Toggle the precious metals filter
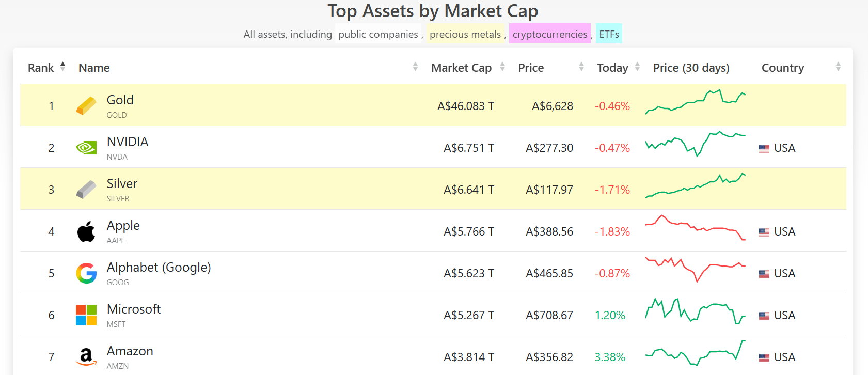This screenshot has height=375, width=868. (465, 34)
